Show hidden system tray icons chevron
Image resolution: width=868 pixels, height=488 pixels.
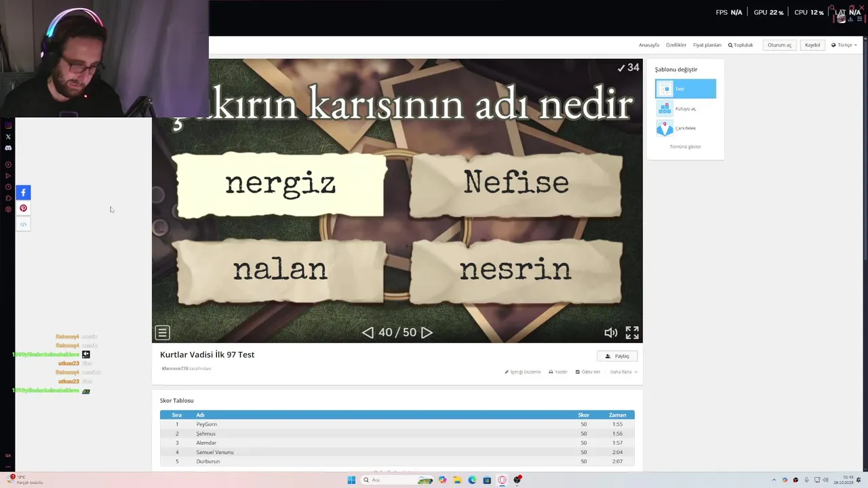pyautogui.click(x=774, y=480)
